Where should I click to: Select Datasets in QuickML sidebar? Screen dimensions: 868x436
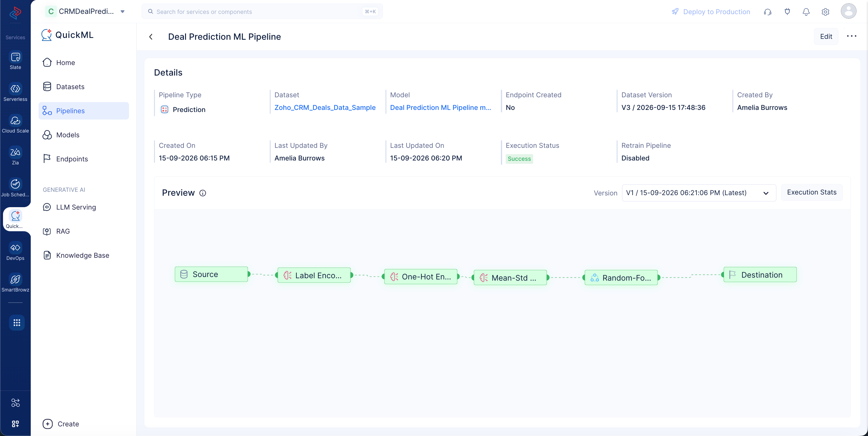coord(83,86)
